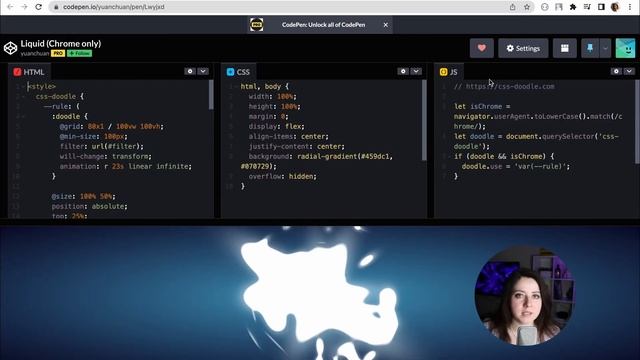Open the user avatar menu

tap(625, 48)
